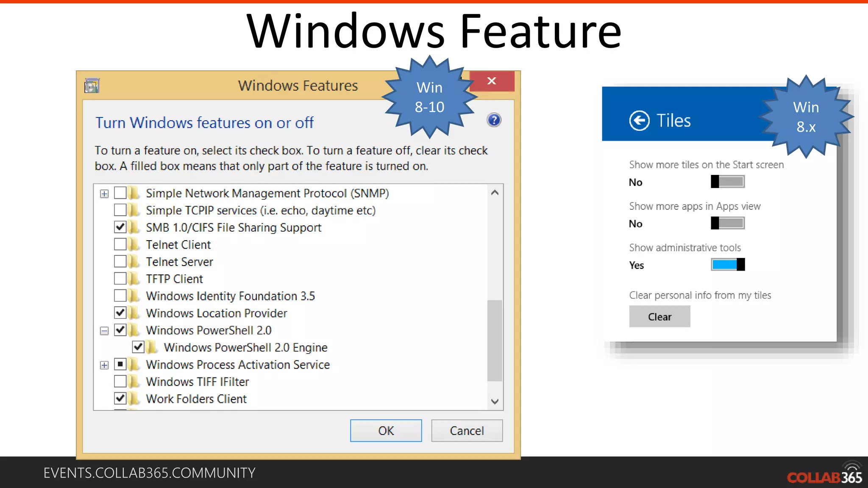
Task: Check the Simple Network Management Protocol checkbox
Action: coord(120,193)
